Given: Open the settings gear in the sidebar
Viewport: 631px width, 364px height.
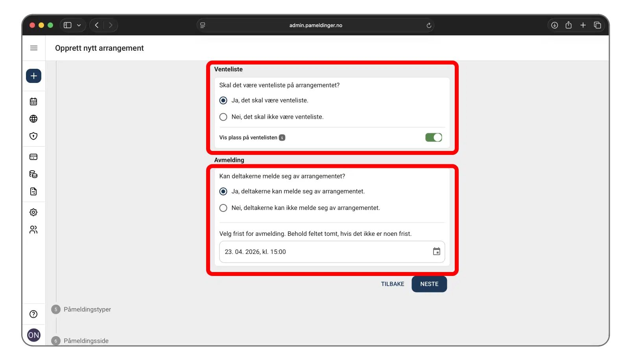Looking at the screenshot, I should (x=33, y=212).
